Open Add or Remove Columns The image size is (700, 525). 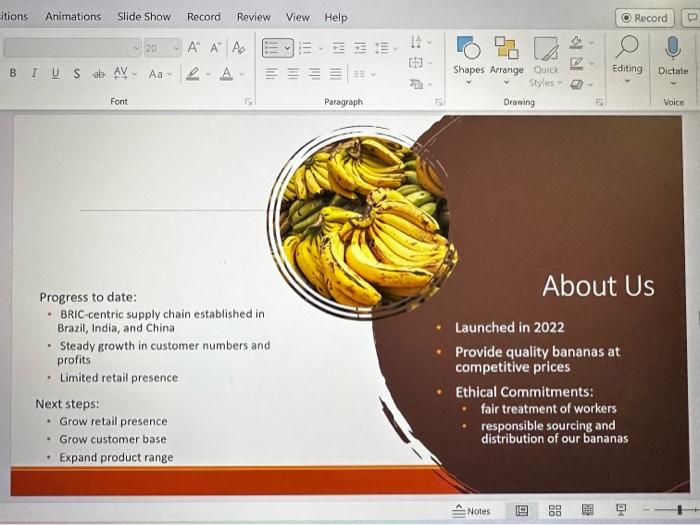click(x=365, y=74)
